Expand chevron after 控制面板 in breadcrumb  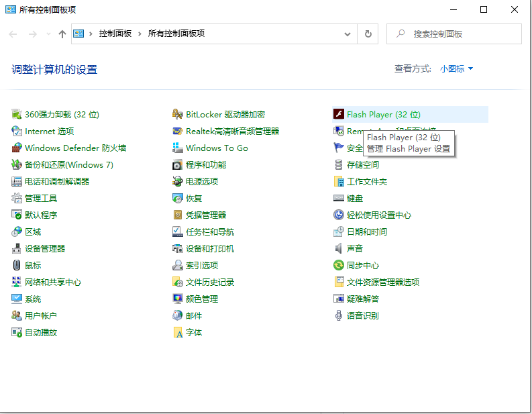tap(140, 34)
